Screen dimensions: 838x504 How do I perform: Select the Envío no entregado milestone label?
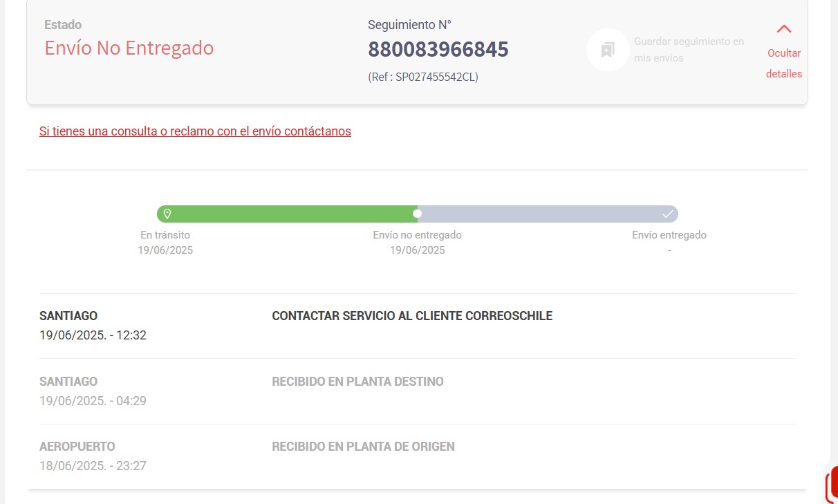pyautogui.click(x=416, y=234)
